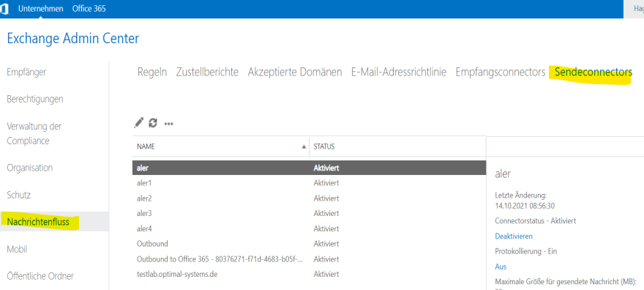Open Öffentliche Ordner sidebar item
This screenshot has width=644, height=290.
[x=40, y=276]
